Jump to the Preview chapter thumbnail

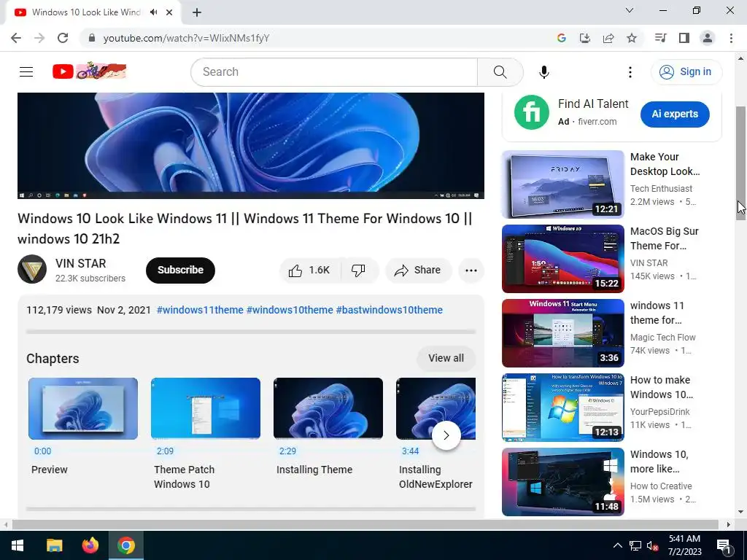[83, 408]
